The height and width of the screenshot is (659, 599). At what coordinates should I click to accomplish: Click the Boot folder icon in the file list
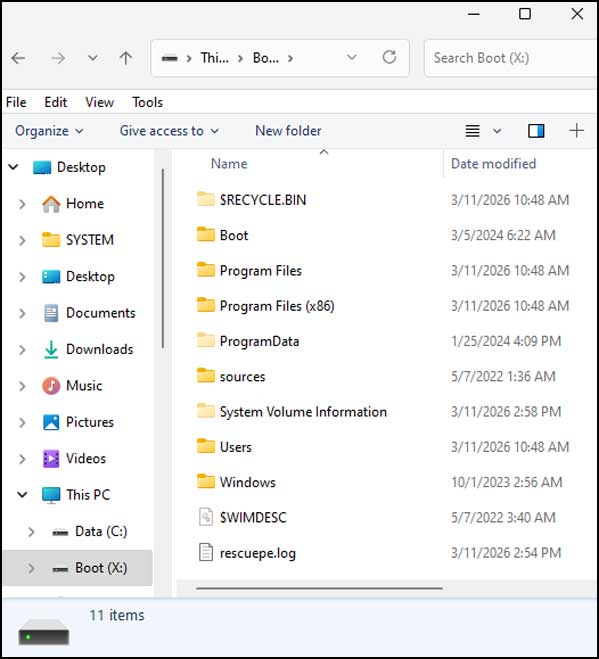[x=206, y=234]
